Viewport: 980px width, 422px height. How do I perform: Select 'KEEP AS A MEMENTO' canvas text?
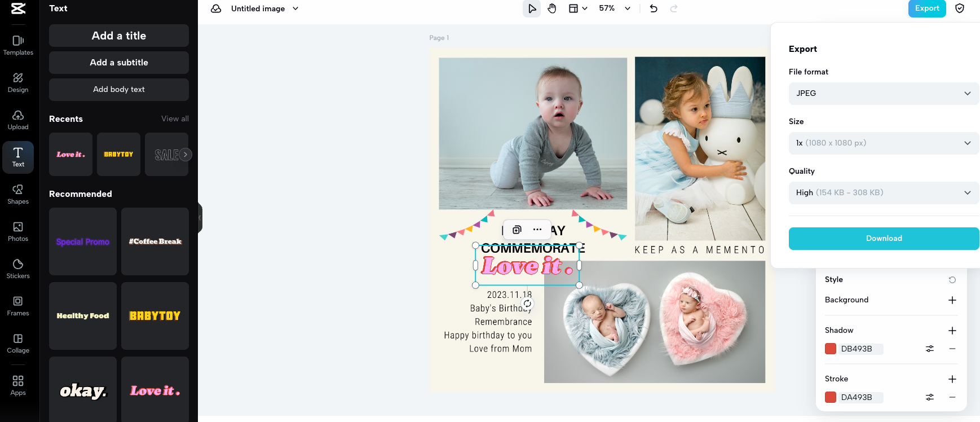(x=700, y=250)
